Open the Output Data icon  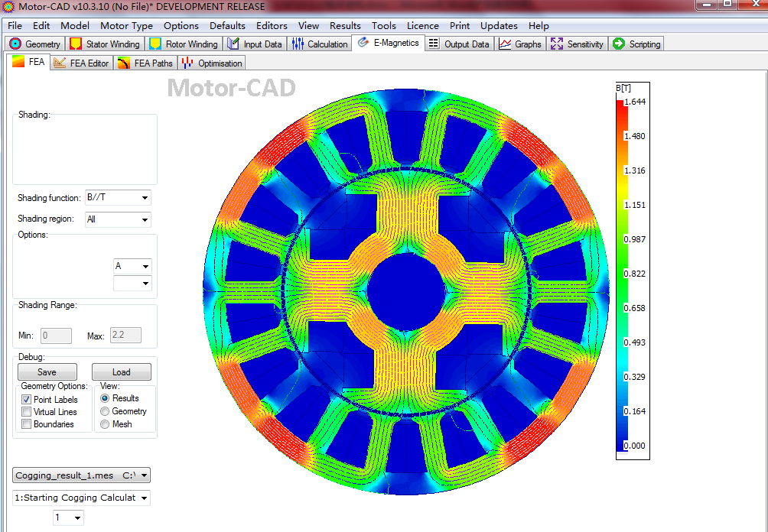click(434, 44)
